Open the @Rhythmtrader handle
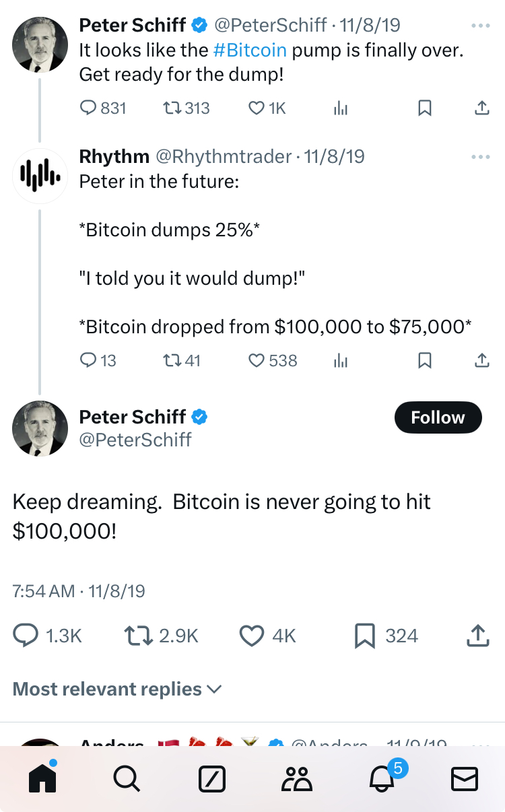The width and height of the screenshot is (505, 812). [224, 157]
